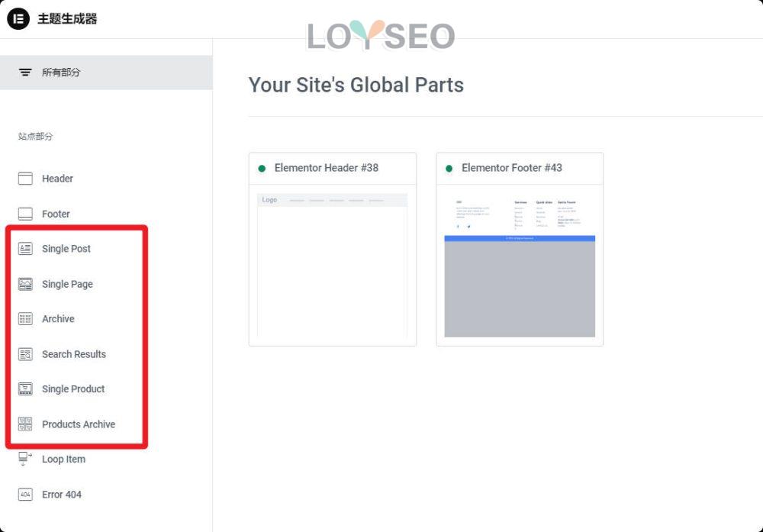This screenshot has height=532, width=763.
Task: Open Search Results site part
Action: [74, 354]
